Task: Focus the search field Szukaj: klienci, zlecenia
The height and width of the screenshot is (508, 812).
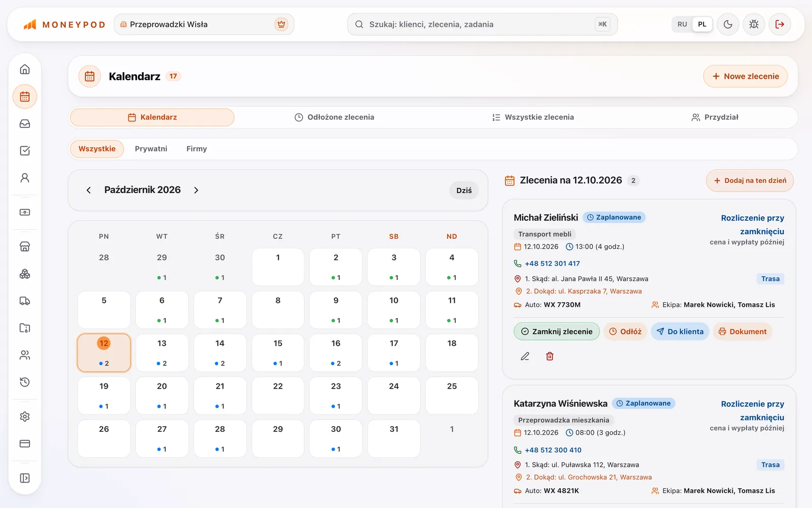Action: (x=482, y=24)
